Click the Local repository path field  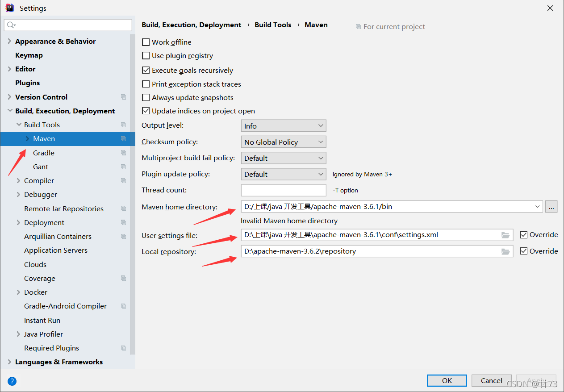(377, 251)
